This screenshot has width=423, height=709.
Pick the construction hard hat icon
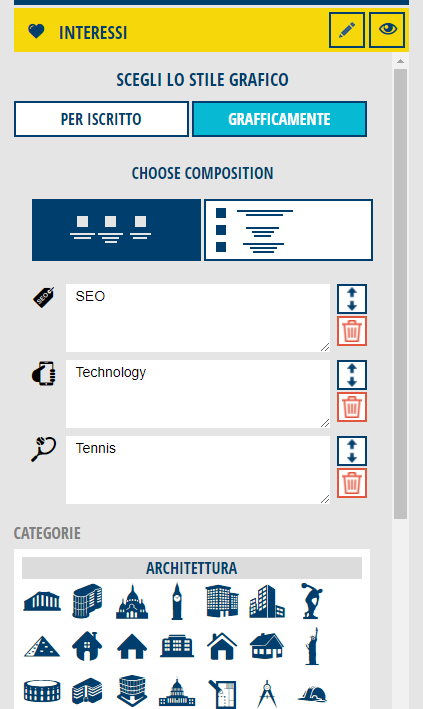[312, 694]
